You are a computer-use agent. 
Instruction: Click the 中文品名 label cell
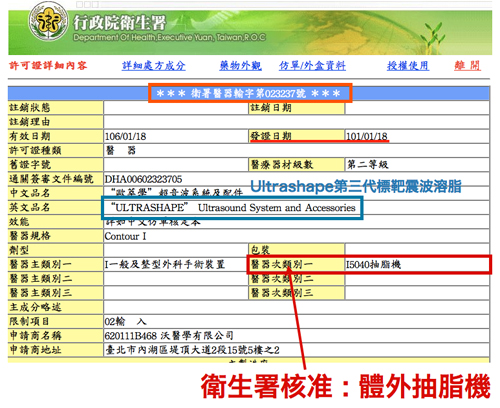point(56,193)
